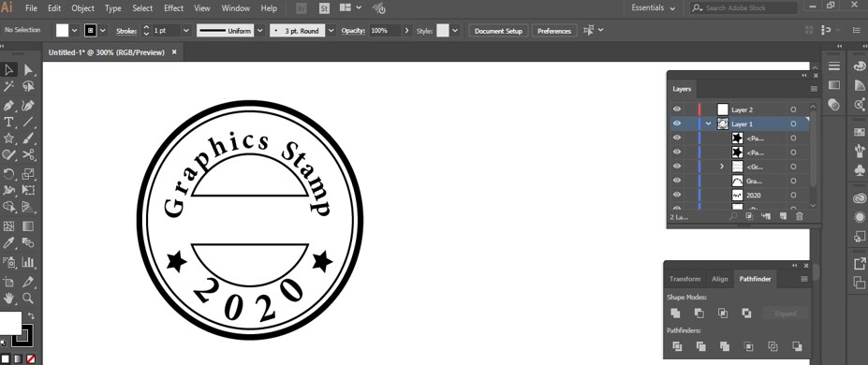Screen dimensions: 868x365
Task: Open the 3 pt. Round brush dropdown
Action: pos(331,31)
